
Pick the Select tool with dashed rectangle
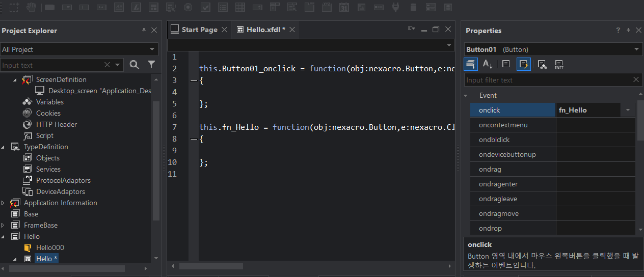coord(14,8)
